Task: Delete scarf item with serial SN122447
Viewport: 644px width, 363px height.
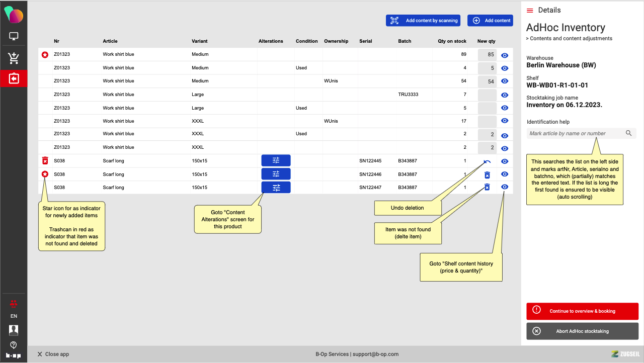Action: [487, 187]
